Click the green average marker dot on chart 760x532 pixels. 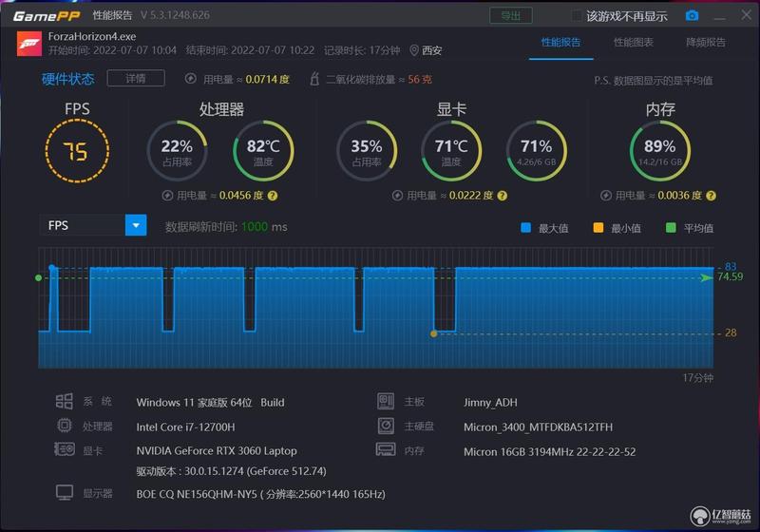[38, 277]
